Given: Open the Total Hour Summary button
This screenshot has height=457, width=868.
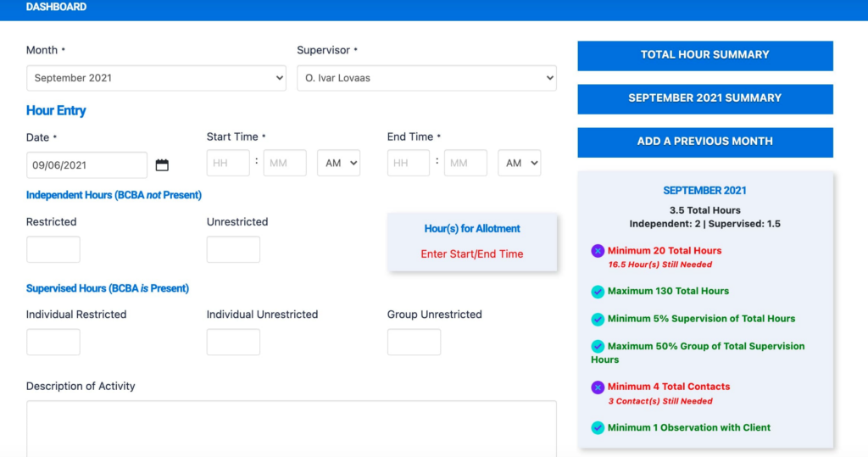Looking at the screenshot, I should click(x=704, y=55).
